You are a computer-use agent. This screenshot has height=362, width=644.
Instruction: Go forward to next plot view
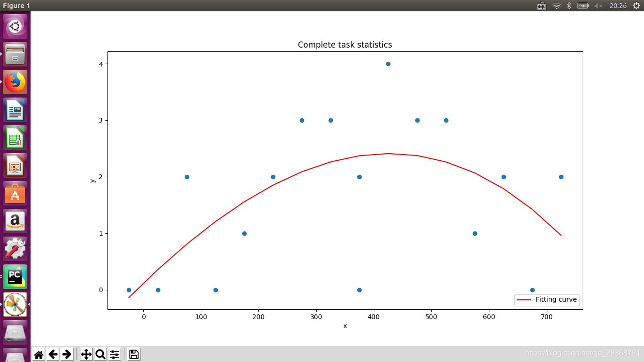point(67,354)
